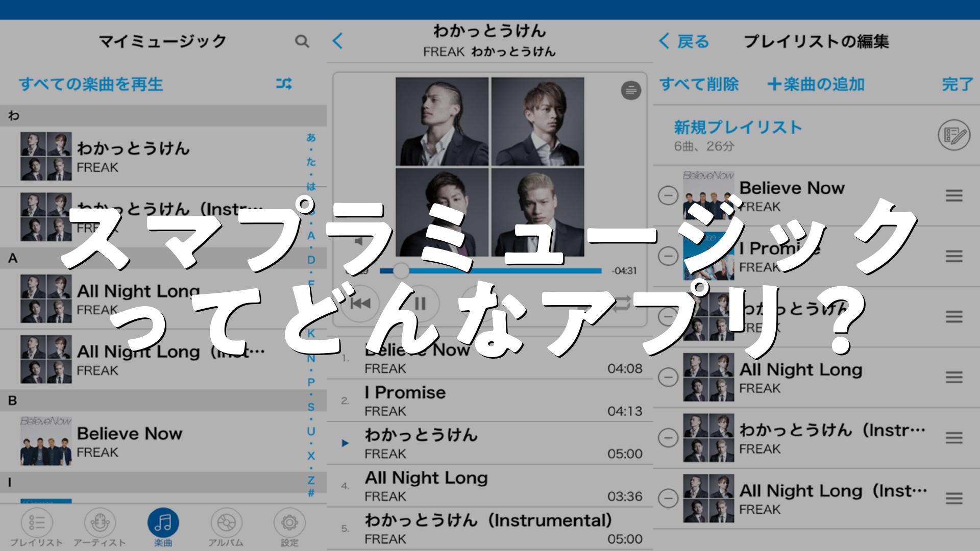Grab reorder handle for All Night Long
This screenshot has height=551, width=980.
954,377
